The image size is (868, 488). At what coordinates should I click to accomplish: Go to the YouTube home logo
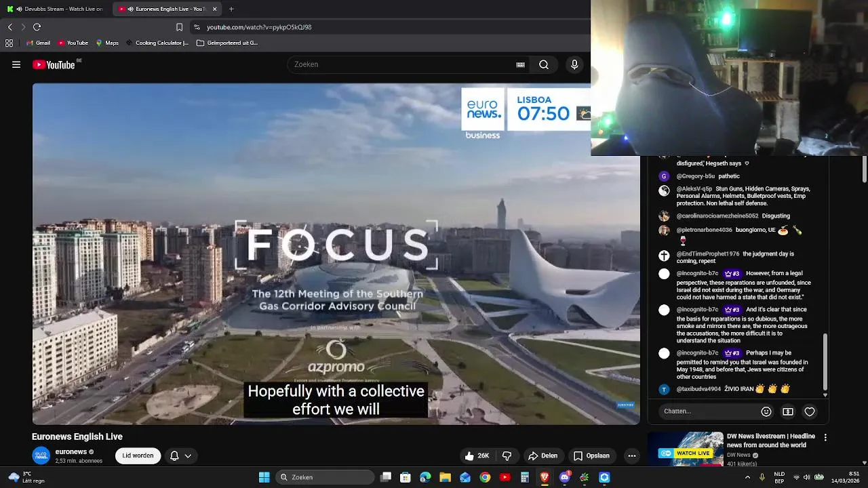coord(54,64)
